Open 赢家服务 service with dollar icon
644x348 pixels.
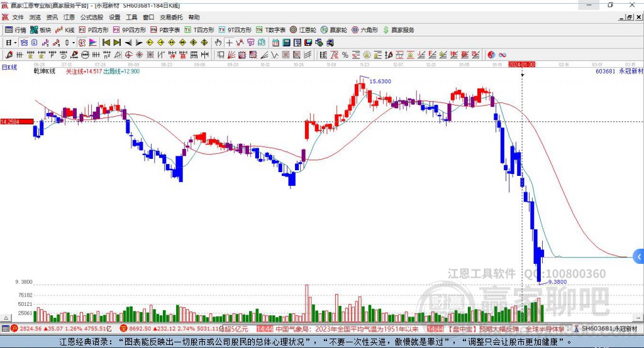point(399,30)
